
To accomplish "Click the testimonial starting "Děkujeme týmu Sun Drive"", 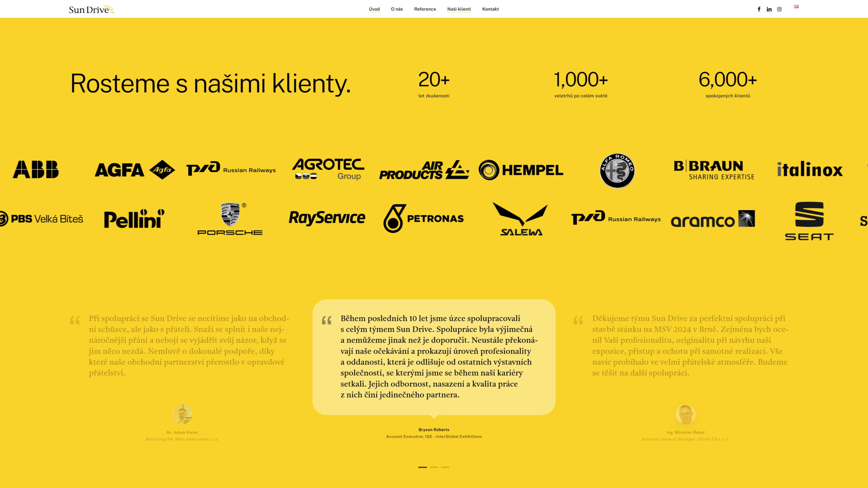I will coord(690,345).
